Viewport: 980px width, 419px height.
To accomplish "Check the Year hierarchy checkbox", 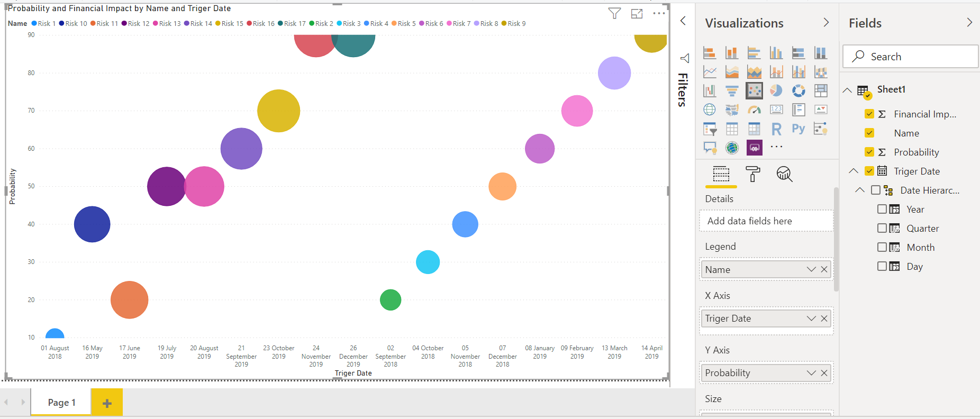I will 882,209.
